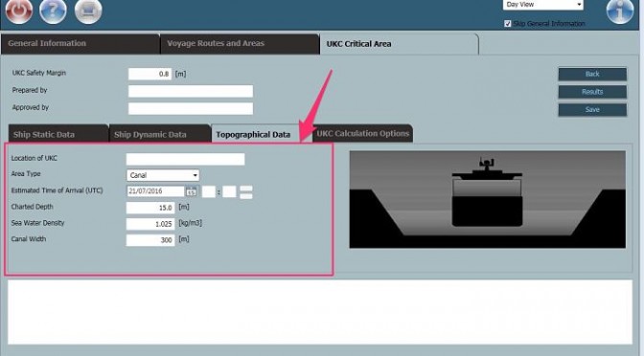Open calendar picker beside arrival date
Image resolution: width=644 pixels, height=356 pixels.
point(191,191)
